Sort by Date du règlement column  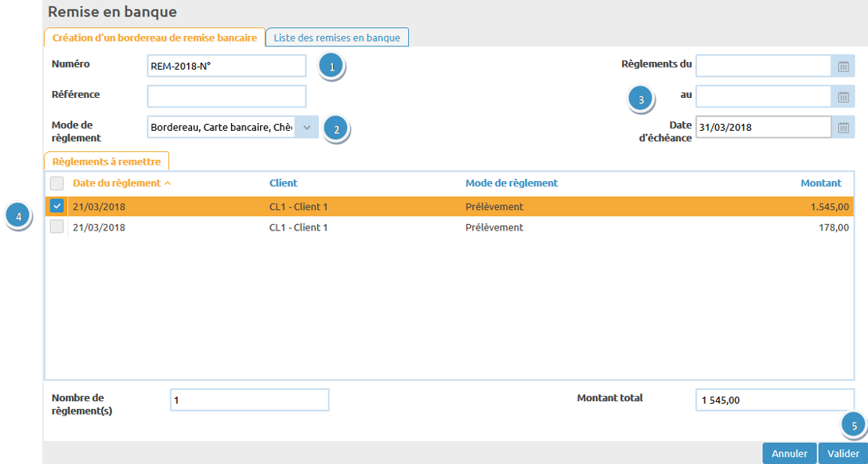tap(116, 183)
